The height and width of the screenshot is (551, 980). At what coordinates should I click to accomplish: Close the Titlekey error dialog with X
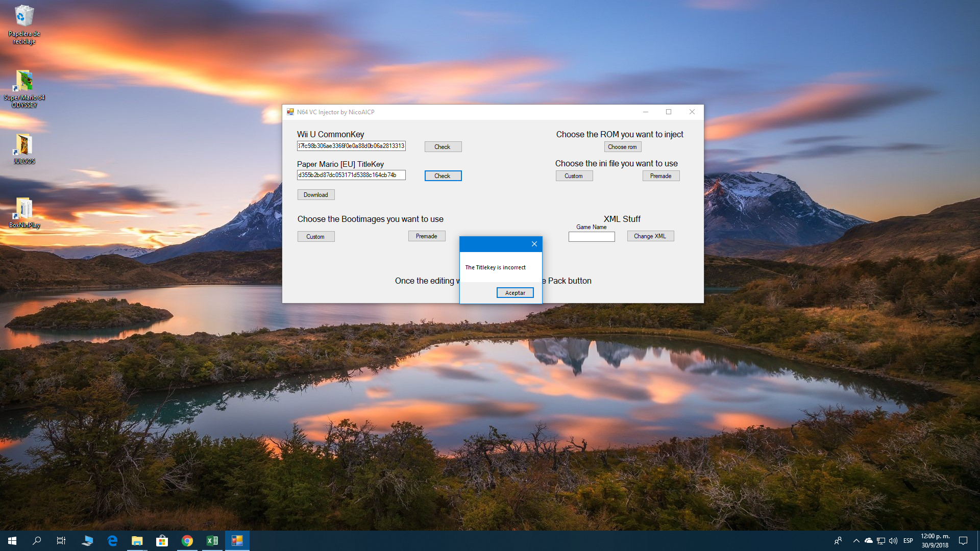click(x=534, y=244)
